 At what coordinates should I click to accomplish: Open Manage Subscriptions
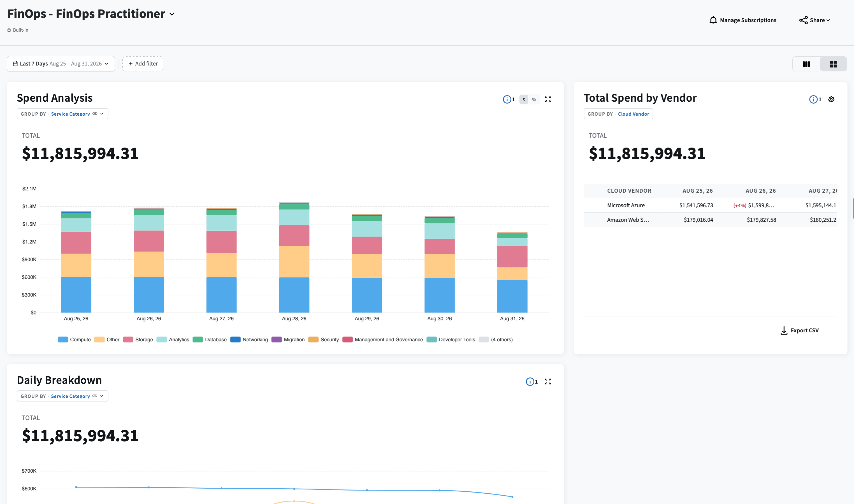tap(743, 20)
